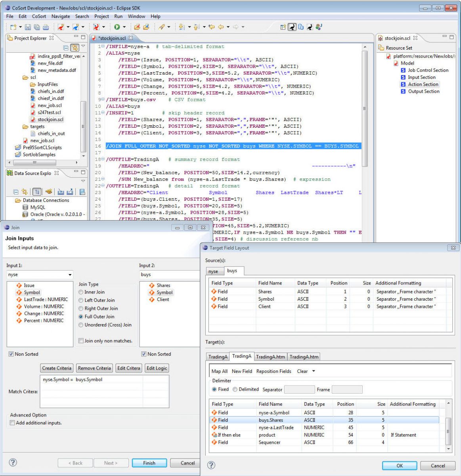Open help in the Join dialog
This screenshot has width=461, height=476.
[13, 463]
